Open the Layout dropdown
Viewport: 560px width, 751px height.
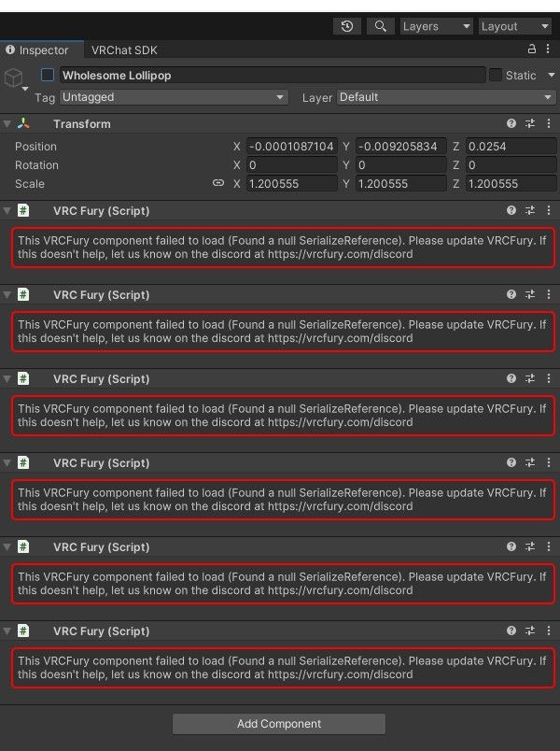[515, 26]
